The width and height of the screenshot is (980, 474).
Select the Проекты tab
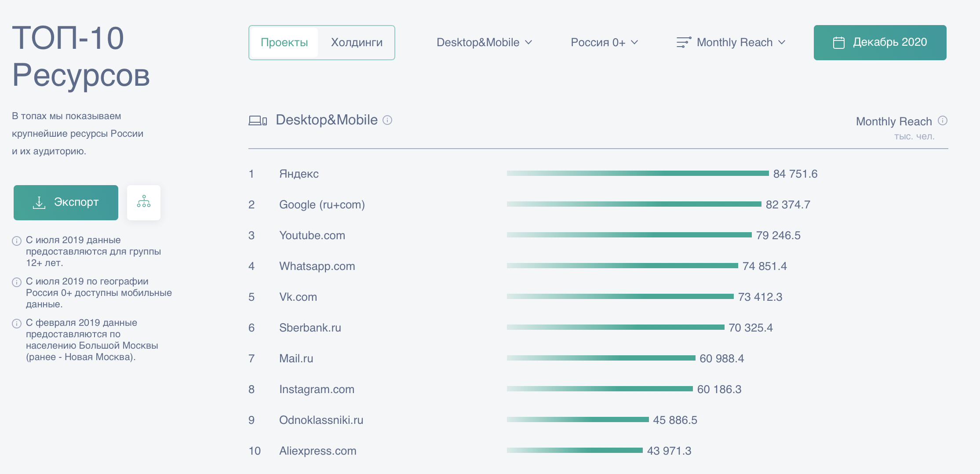(284, 42)
